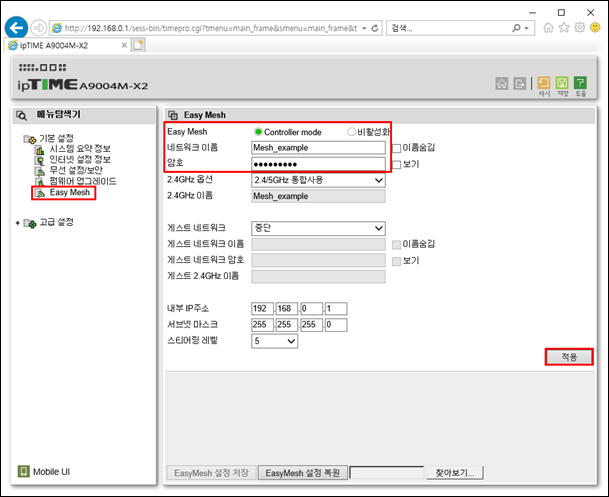Open the 2.4GHz 옵션 dropdown

[x=318, y=180]
